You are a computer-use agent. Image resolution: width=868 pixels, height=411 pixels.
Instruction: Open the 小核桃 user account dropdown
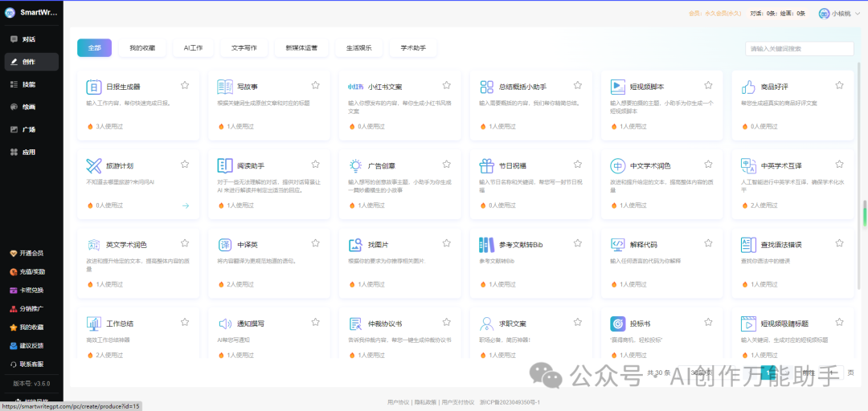(x=838, y=14)
